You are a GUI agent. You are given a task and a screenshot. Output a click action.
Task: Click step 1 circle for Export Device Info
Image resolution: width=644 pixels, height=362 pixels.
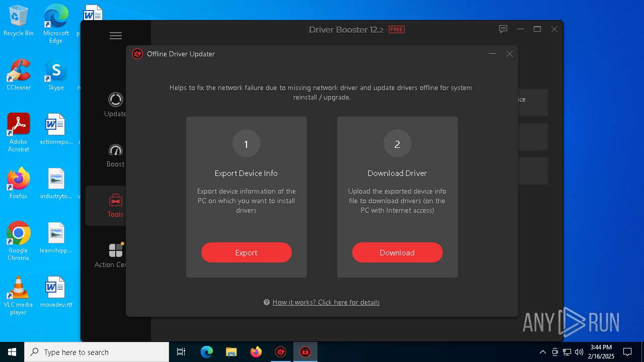click(246, 144)
